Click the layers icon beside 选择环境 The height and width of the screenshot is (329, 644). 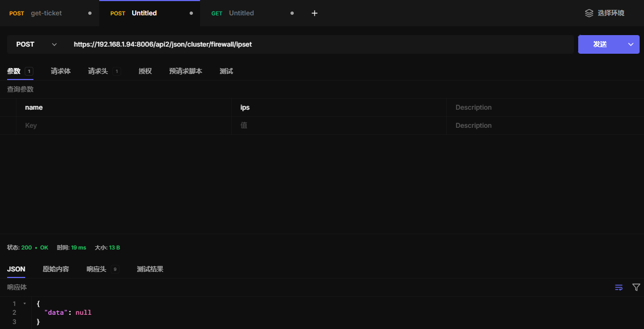(589, 13)
